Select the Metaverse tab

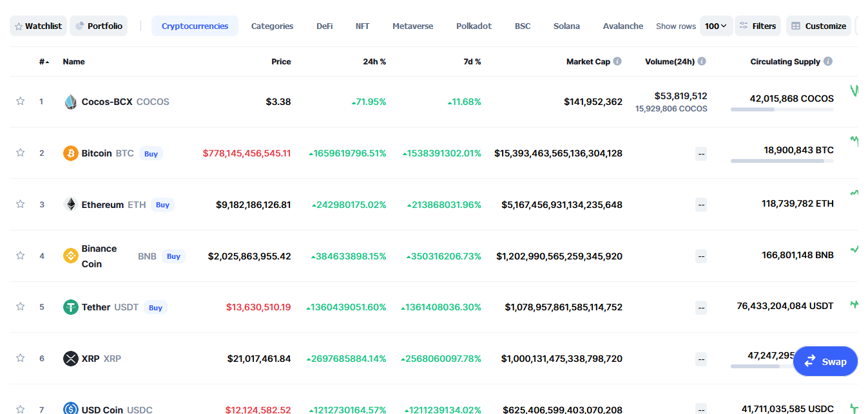click(412, 26)
